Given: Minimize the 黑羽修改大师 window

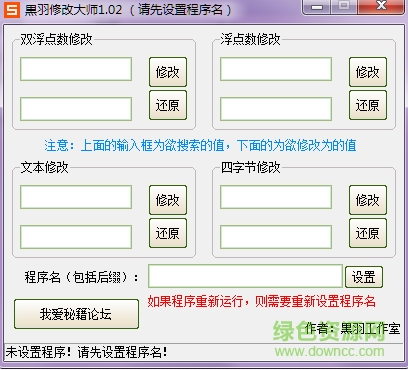Looking at the screenshot, I should [317, 7].
